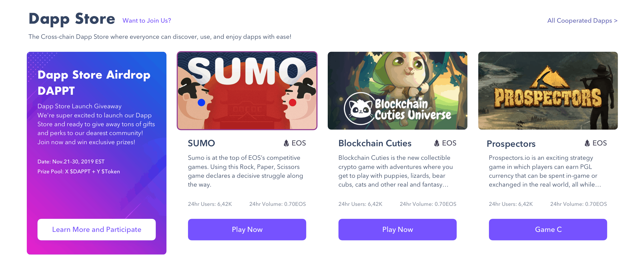Click the Dapp Store page heading

[72, 19]
